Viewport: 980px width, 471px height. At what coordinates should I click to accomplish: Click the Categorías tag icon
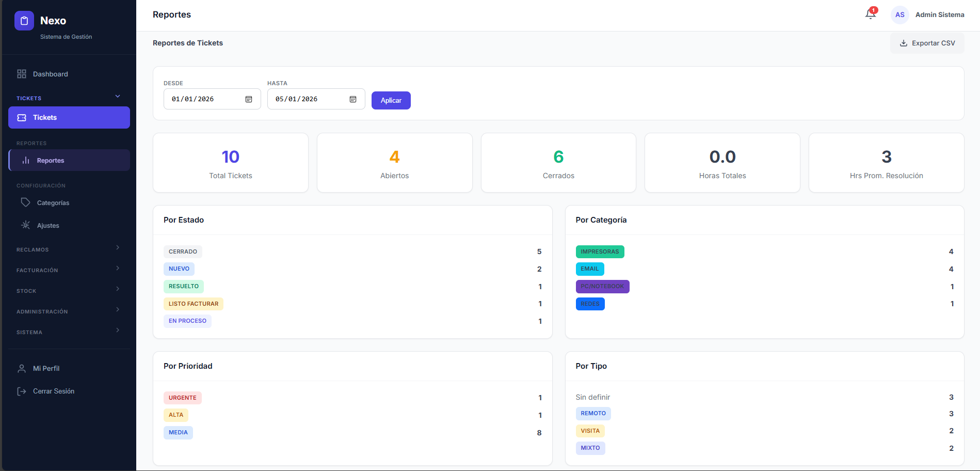tap(25, 202)
